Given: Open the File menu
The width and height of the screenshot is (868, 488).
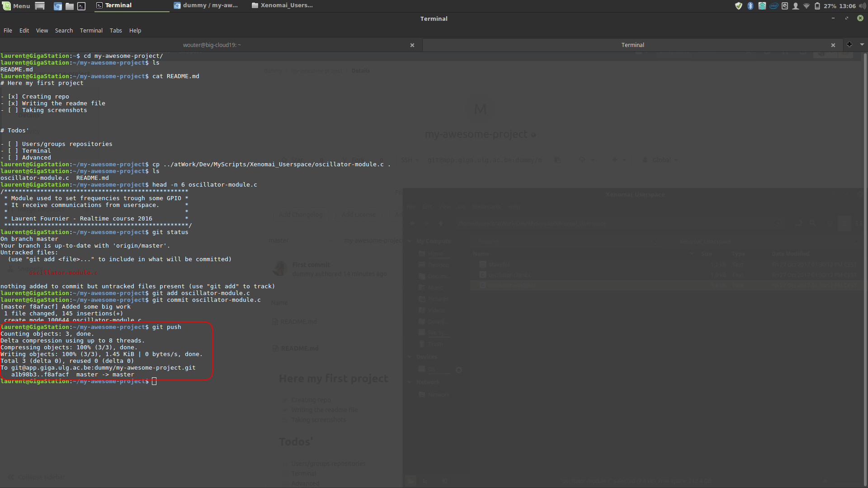Looking at the screenshot, I should click(8, 30).
